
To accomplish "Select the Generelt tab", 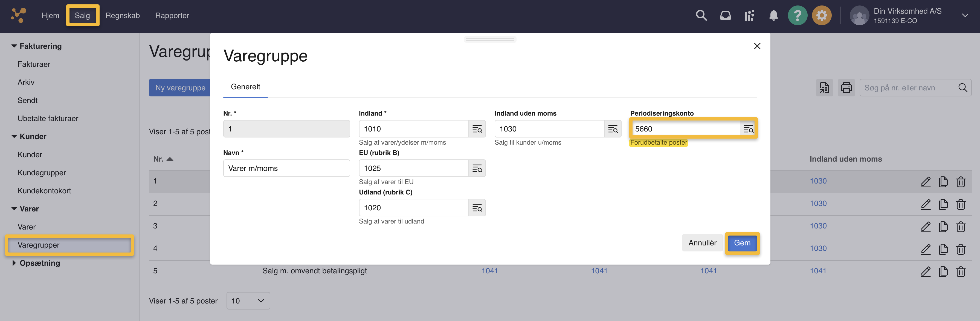I will 245,87.
